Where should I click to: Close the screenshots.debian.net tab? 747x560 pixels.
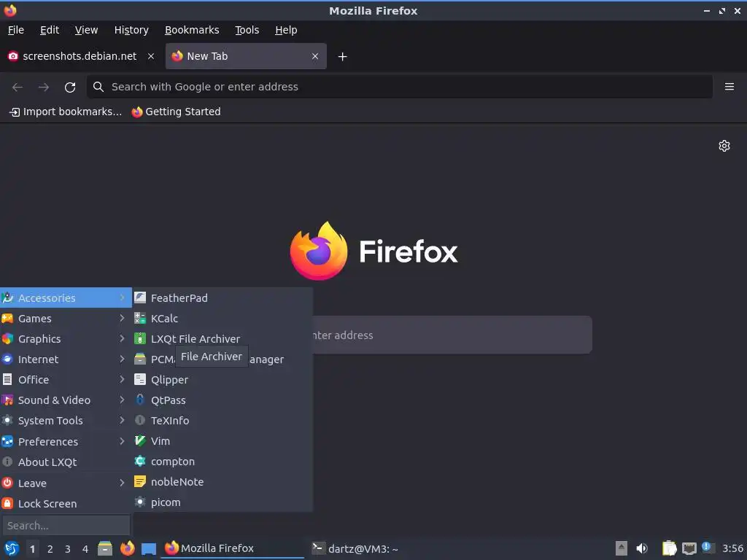tap(151, 56)
